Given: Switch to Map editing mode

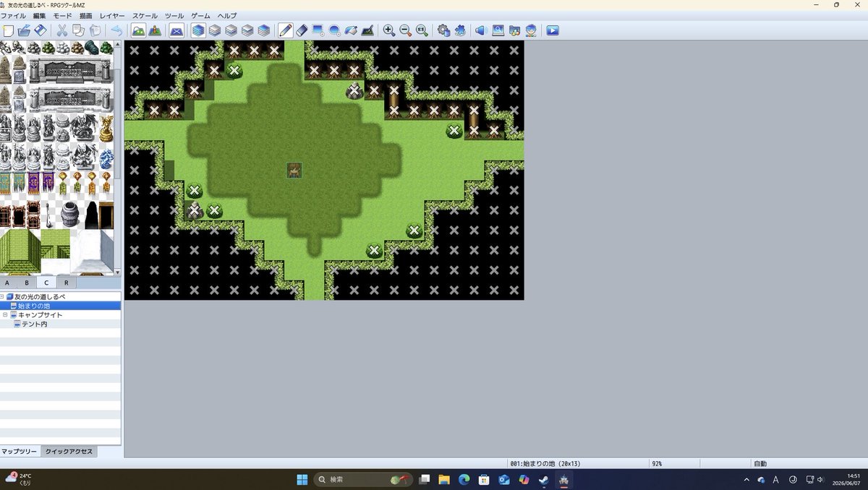Looking at the screenshot, I should [x=138, y=30].
